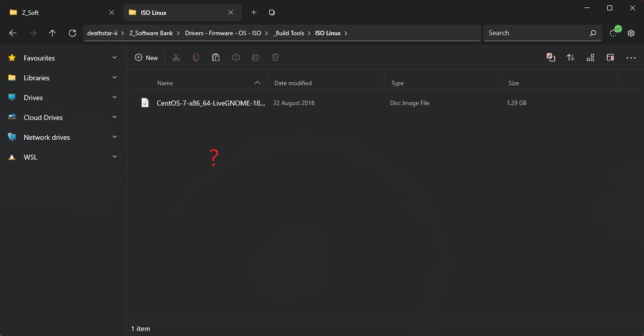Open chevron after _Build Tools breadcrumb
This screenshot has height=336, width=644.
[x=309, y=33]
